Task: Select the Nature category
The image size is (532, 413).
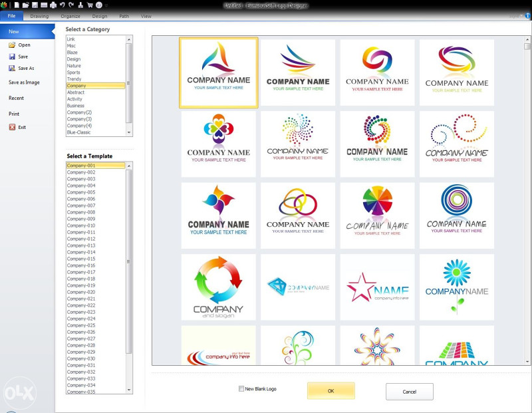Action: [96, 66]
